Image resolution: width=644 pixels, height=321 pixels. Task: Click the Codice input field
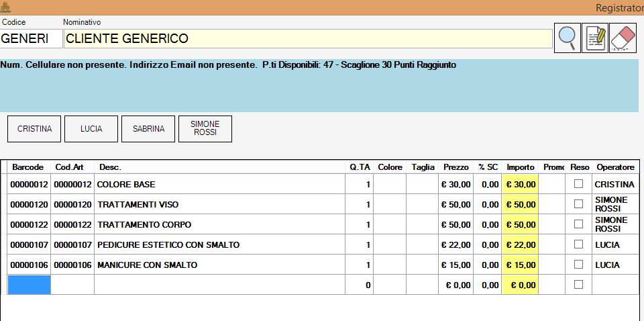click(x=31, y=39)
